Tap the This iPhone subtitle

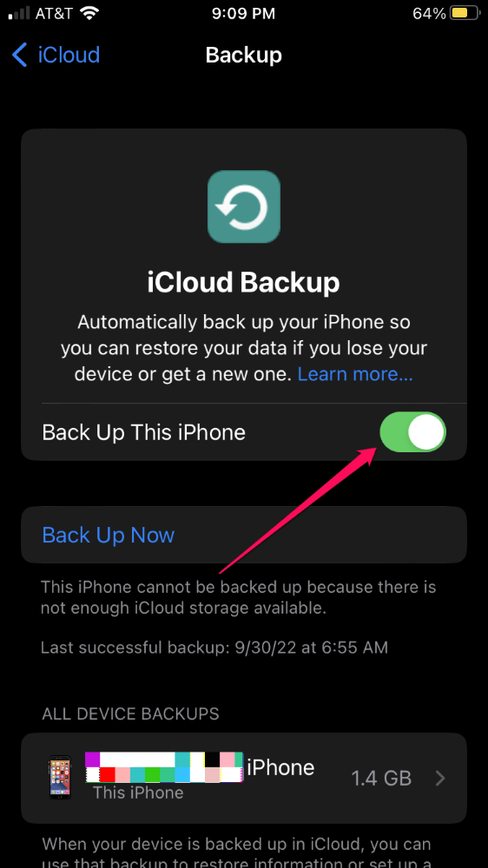pyautogui.click(x=138, y=792)
